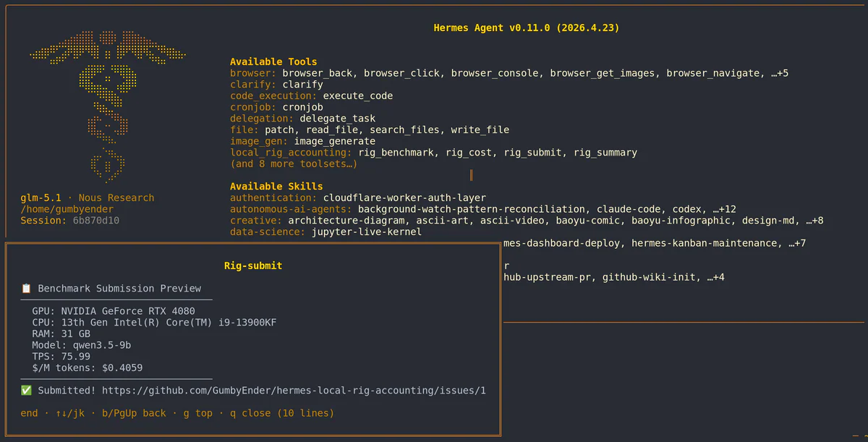Click the Rig-submit panel title
The image size is (868, 442).
tap(253, 265)
